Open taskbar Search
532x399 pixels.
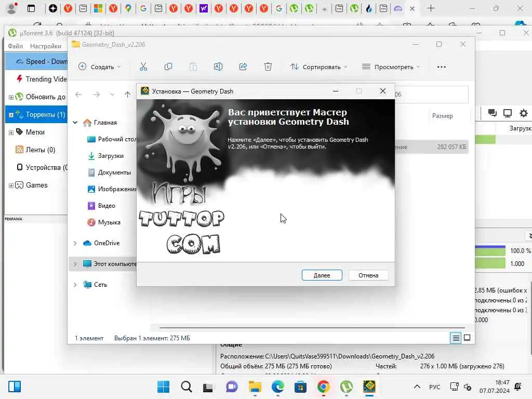[x=187, y=387]
